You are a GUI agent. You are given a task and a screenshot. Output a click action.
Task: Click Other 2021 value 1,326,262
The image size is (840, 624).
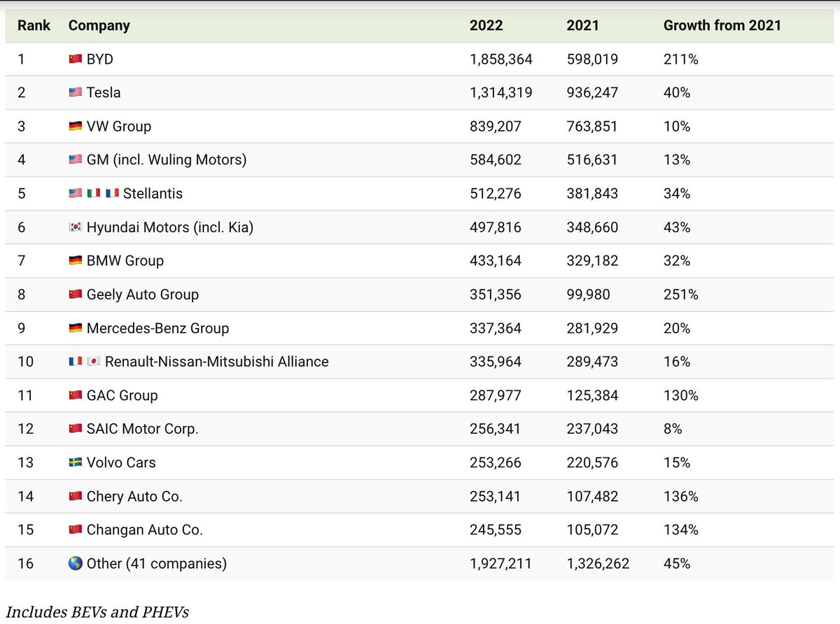[x=598, y=563]
